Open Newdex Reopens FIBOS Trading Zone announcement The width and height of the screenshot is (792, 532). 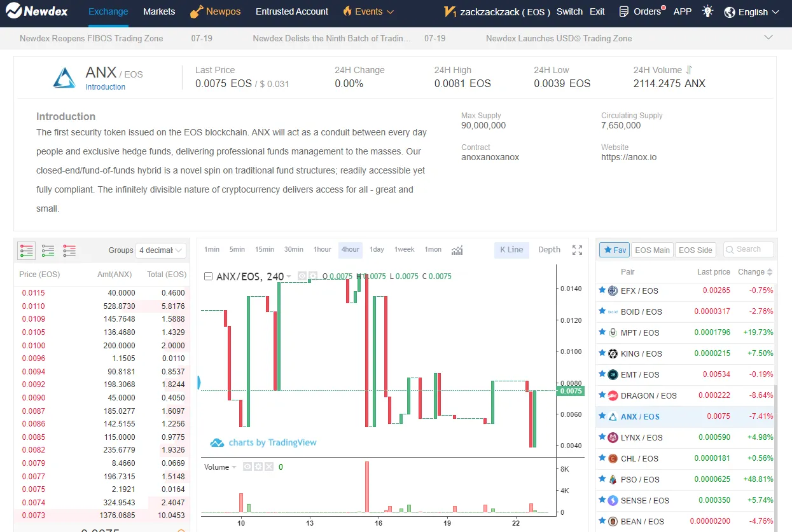tap(92, 38)
